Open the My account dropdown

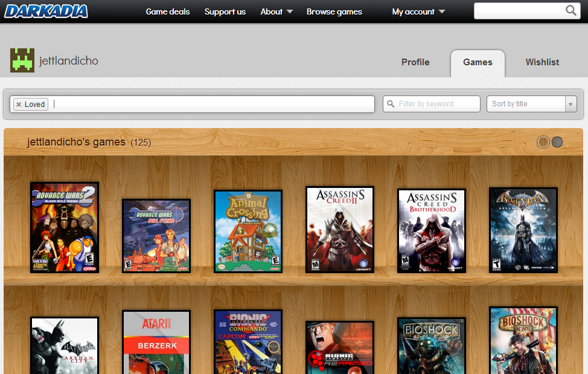click(x=418, y=11)
